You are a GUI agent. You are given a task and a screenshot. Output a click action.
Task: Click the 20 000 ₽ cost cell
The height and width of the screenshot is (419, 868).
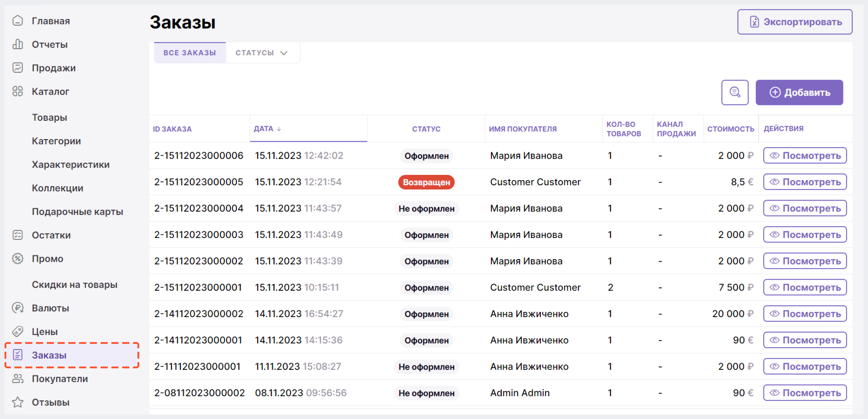click(733, 314)
